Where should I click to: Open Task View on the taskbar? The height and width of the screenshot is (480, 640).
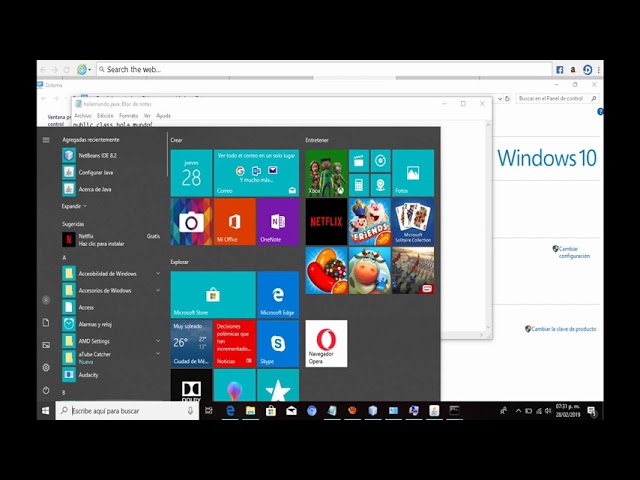[x=209, y=411]
